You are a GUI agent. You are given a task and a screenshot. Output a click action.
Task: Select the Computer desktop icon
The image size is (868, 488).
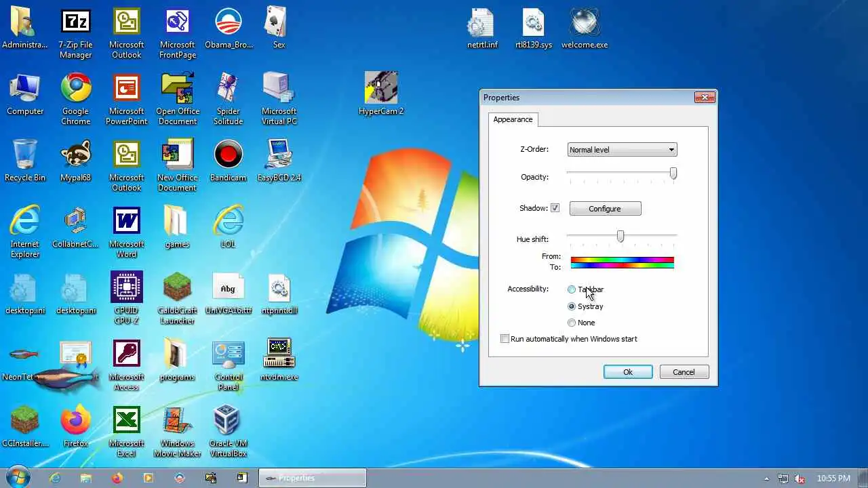tap(25, 95)
